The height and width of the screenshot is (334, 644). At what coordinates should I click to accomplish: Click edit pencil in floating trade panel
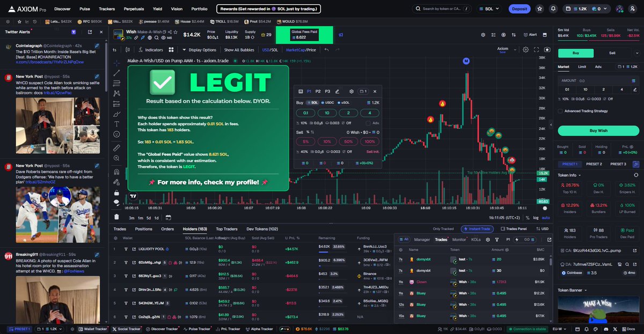pos(337,92)
